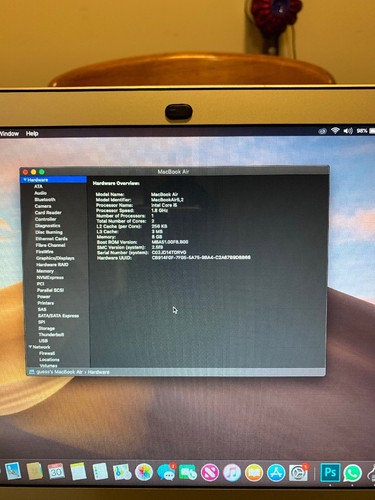Open Messages from the dock
This screenshot has width=375, height=500.
click(x=166, y=472)
